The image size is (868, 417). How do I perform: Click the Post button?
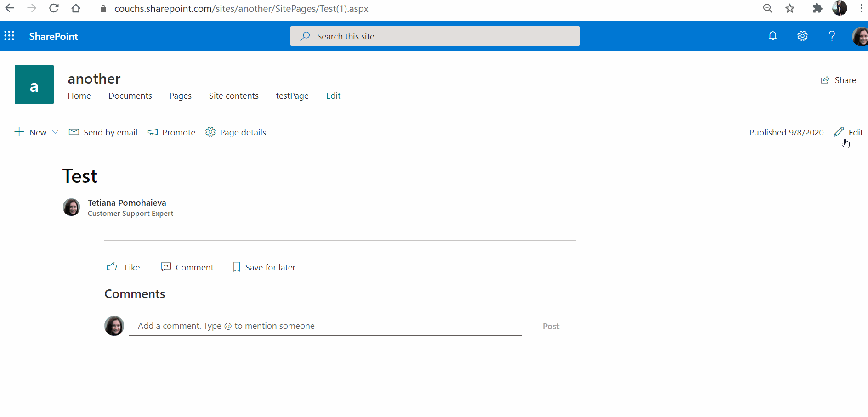coord(551,326)
